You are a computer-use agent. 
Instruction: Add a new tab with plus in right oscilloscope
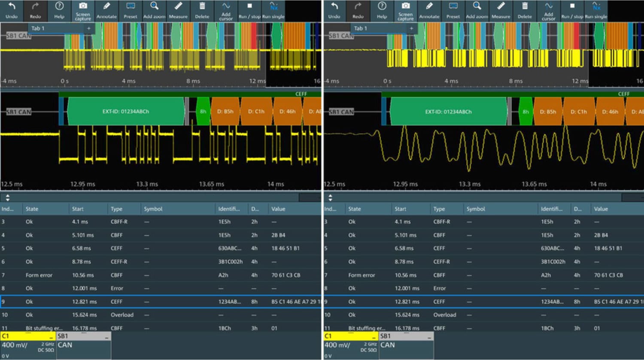(412, 28)
